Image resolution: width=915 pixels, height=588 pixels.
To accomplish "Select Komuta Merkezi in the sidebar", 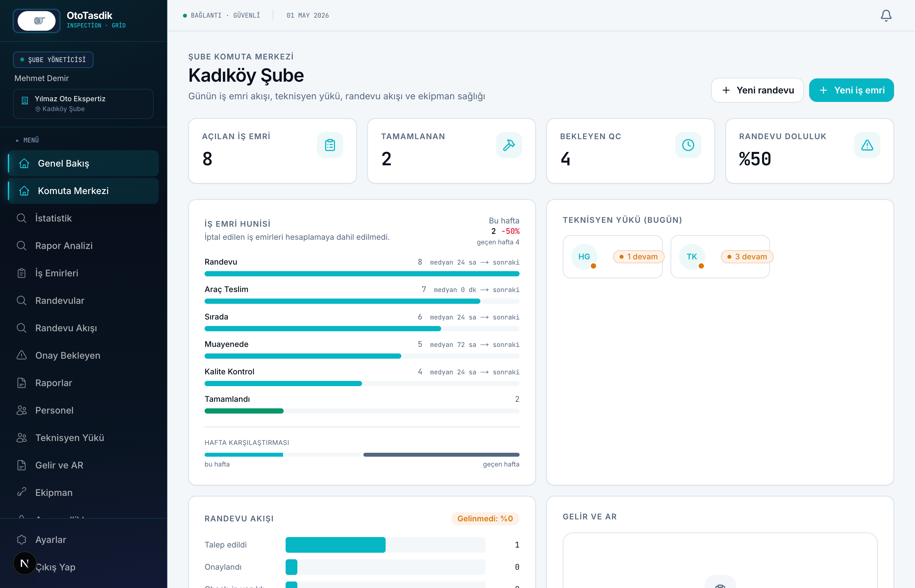I will pyautogui.click(x=83, y=191).
